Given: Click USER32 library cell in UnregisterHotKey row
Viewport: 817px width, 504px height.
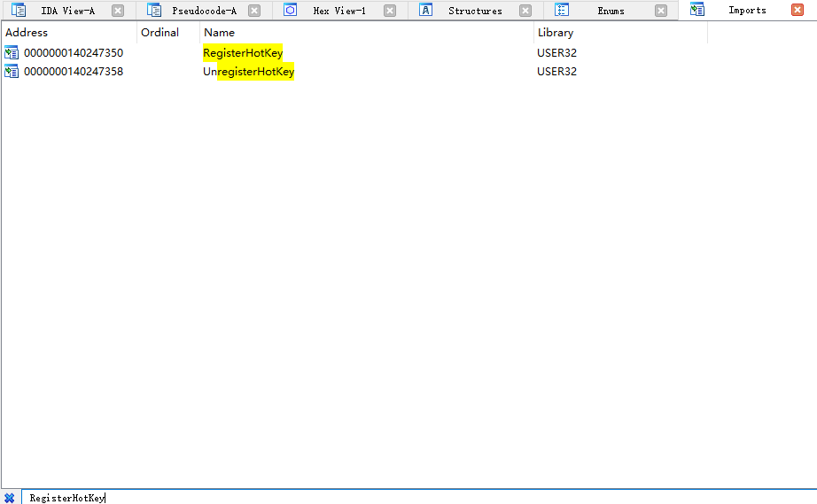Looking at the screenshot, I should (557, 72).
